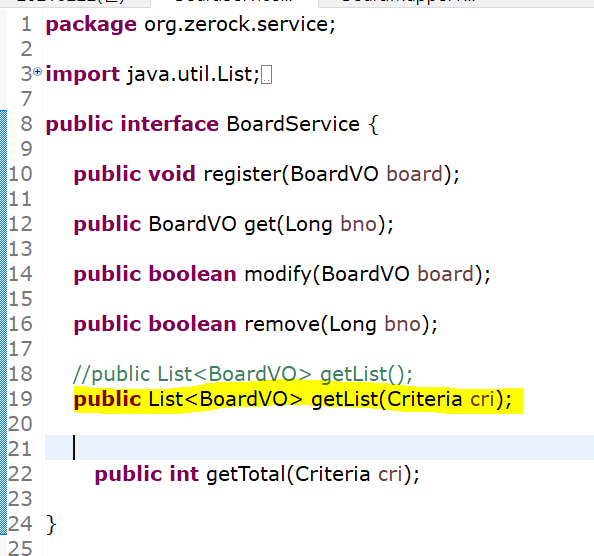Screen dimensions: 594x556
Task: Click 'void' keyword on line 10
Action: [172, 174]
